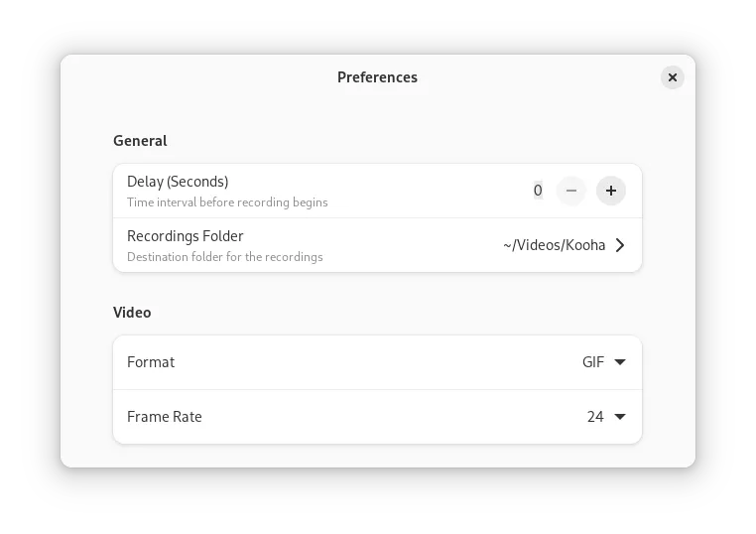Decrease the delay using the minus button

click(570, 191)
